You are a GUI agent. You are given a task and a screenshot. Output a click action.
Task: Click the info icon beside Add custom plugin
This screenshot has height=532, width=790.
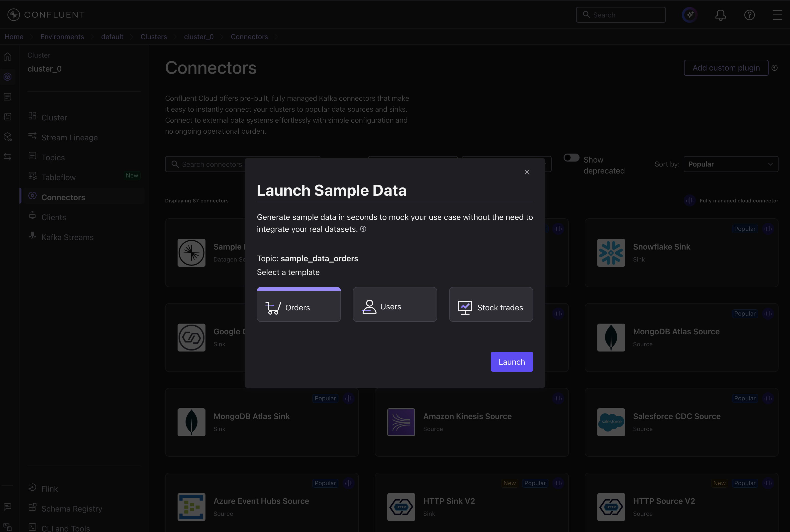pos(775,68)
